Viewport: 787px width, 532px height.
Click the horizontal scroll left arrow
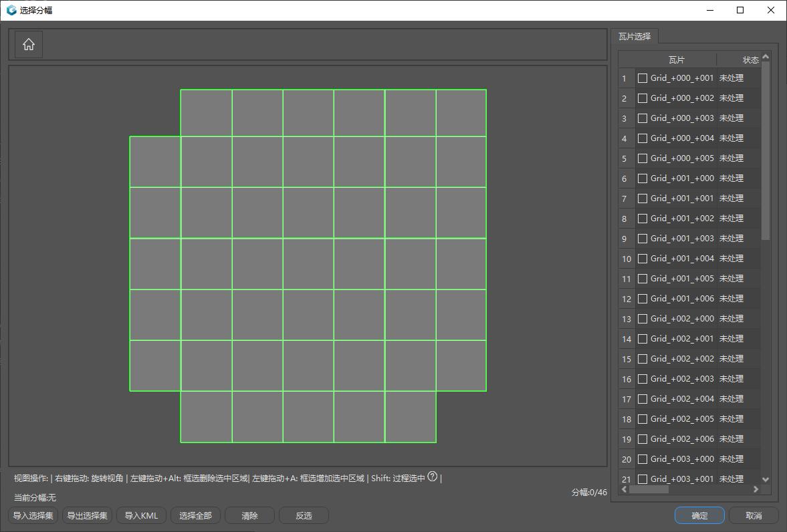click(624, 489)
